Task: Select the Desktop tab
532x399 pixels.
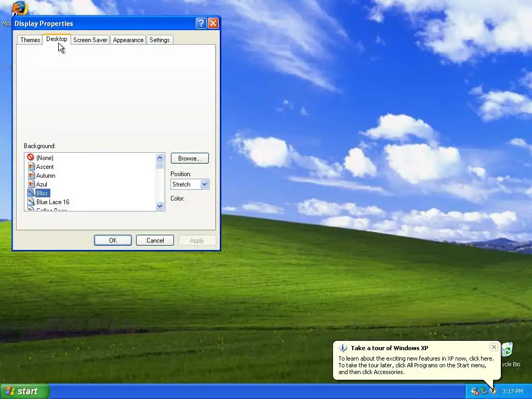Action: click(57, 39)
